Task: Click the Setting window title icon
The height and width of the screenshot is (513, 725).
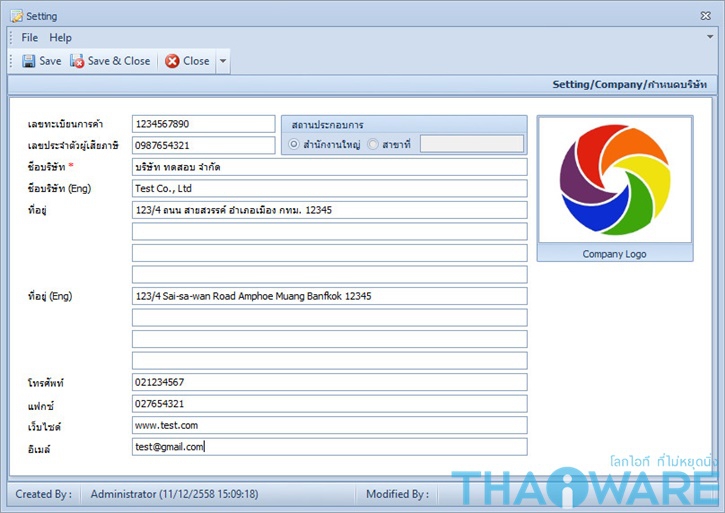Action: 17,16
